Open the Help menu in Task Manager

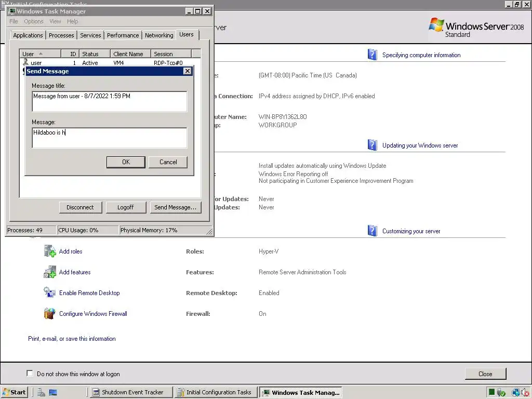(72, 21)
